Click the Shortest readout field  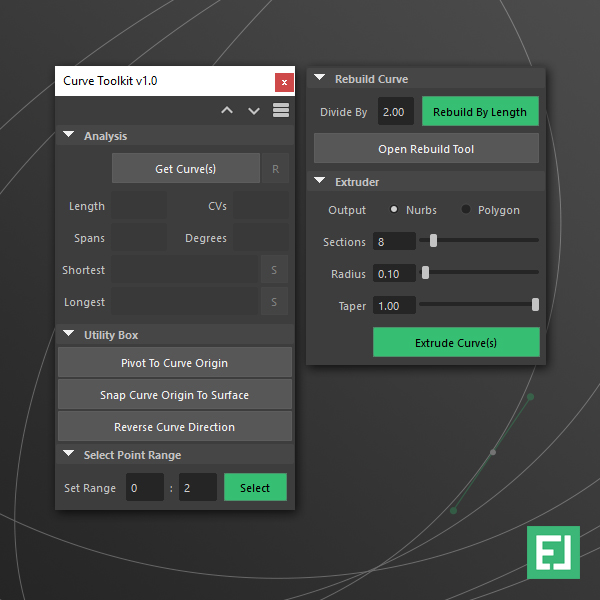point(185,270)
